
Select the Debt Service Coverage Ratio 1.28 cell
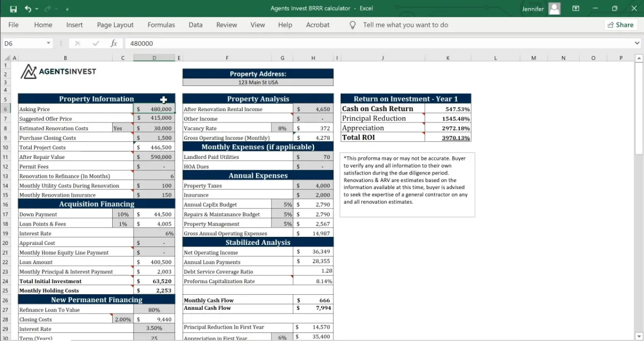[313, 272]
